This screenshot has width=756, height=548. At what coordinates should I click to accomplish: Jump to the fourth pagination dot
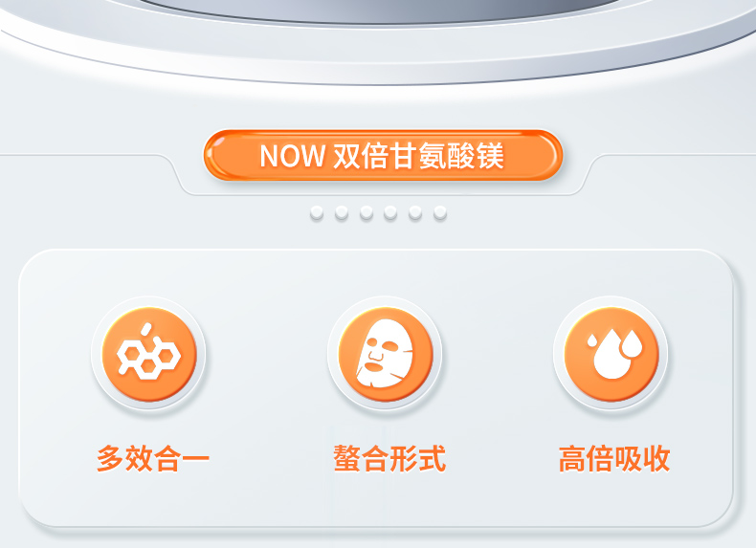point(390,212)
